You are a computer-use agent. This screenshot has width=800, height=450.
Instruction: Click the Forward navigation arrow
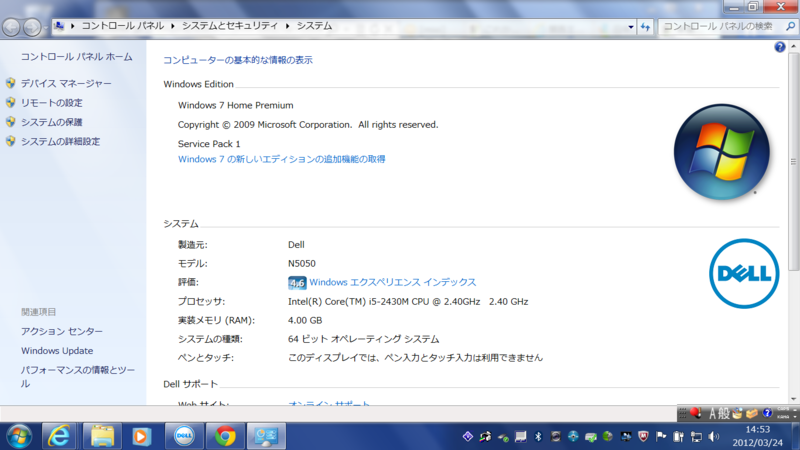(x=32, y=27)
